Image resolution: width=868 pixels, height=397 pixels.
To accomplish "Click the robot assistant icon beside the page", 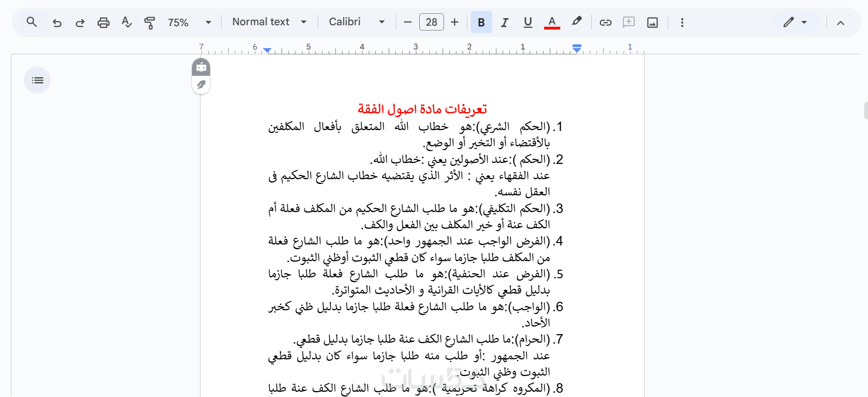I will (x=201, y=67).
